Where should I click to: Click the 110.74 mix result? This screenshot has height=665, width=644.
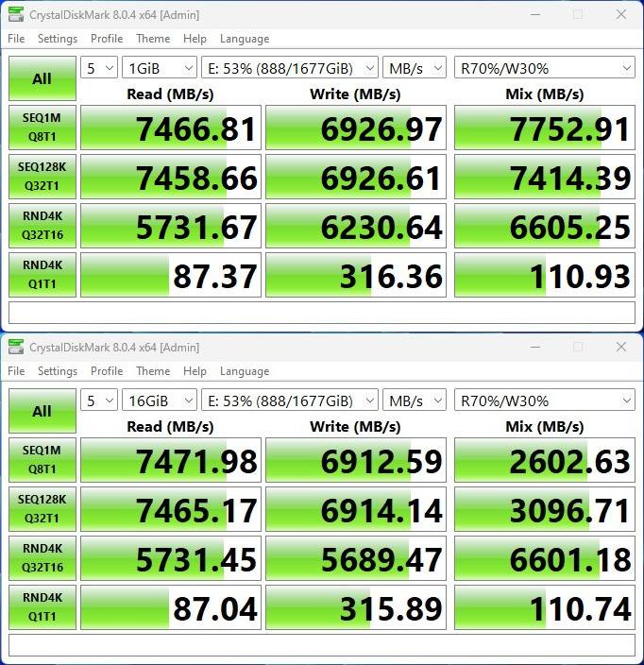(544, 607)
